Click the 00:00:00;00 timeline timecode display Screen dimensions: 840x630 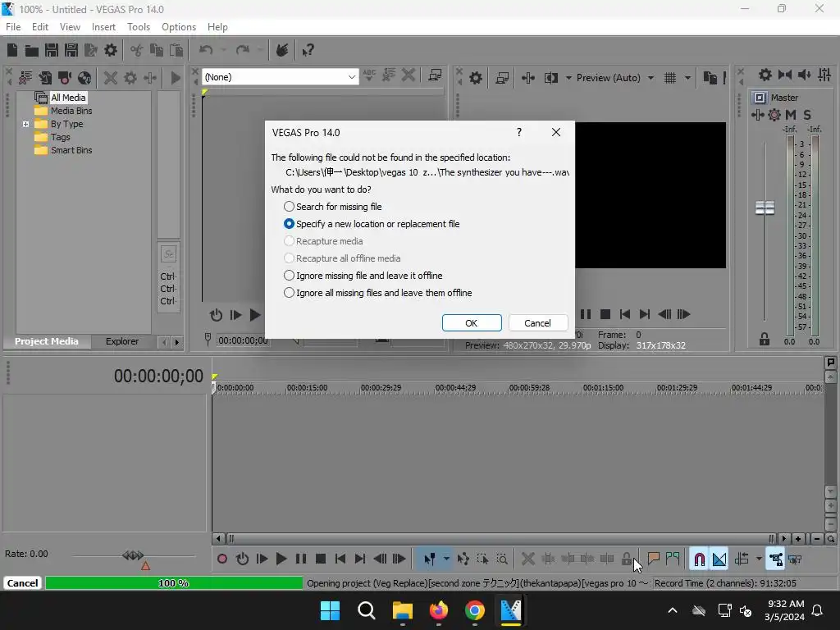(x=158, y=376)
